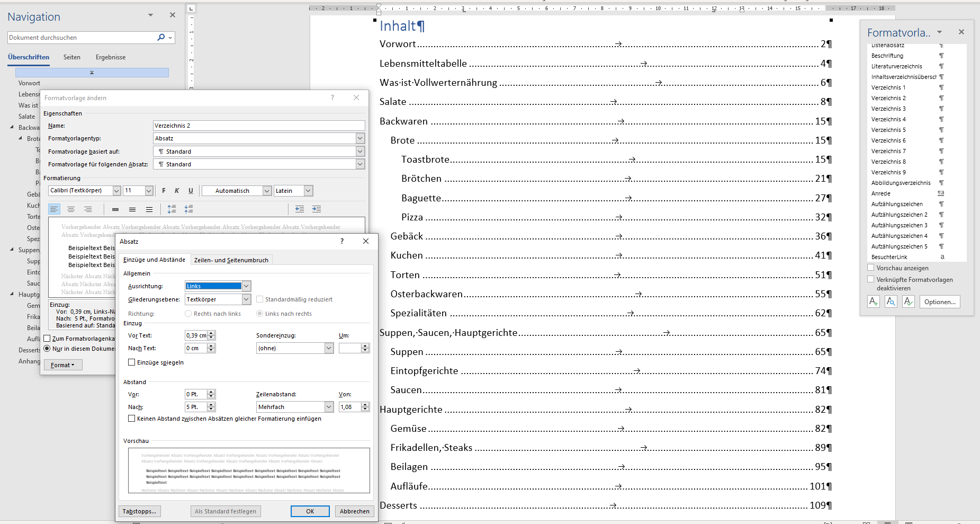
Task: Open Formatvorlagen verwalten icon
Action: [908, 301]
